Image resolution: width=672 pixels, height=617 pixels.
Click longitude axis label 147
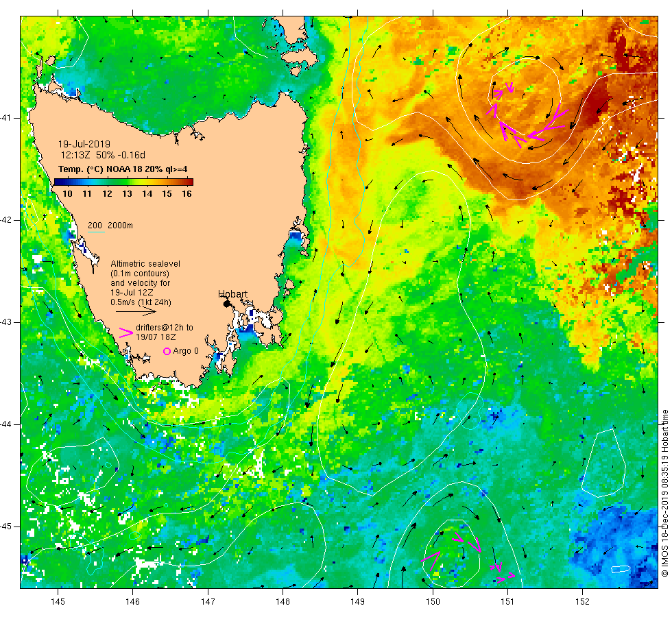click(x=208, y=602)
